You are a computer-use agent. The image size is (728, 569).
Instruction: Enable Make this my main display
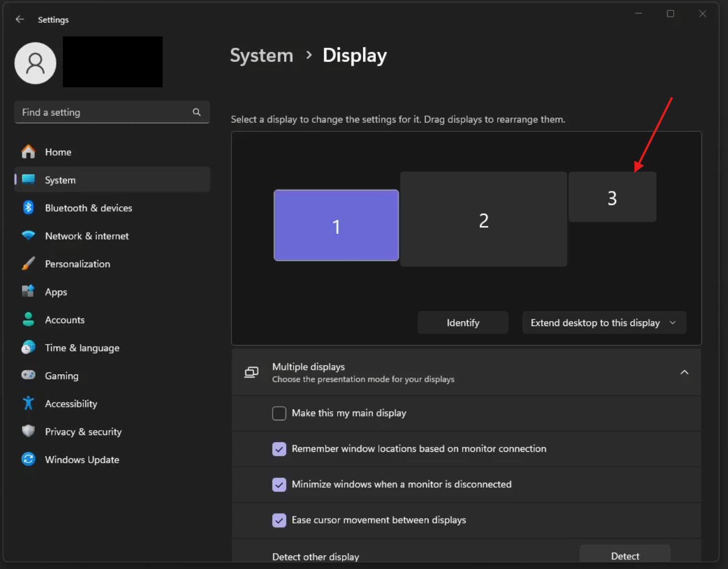279,413
